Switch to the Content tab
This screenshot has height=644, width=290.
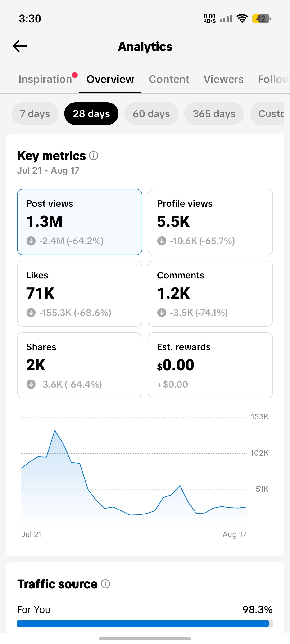pos(169,79)
